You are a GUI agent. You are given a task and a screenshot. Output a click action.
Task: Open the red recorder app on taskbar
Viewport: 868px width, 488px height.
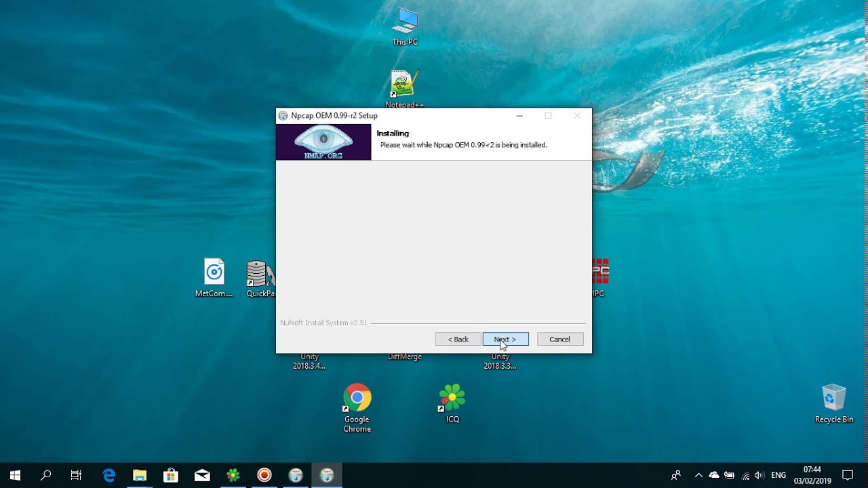tap(264, 475)
